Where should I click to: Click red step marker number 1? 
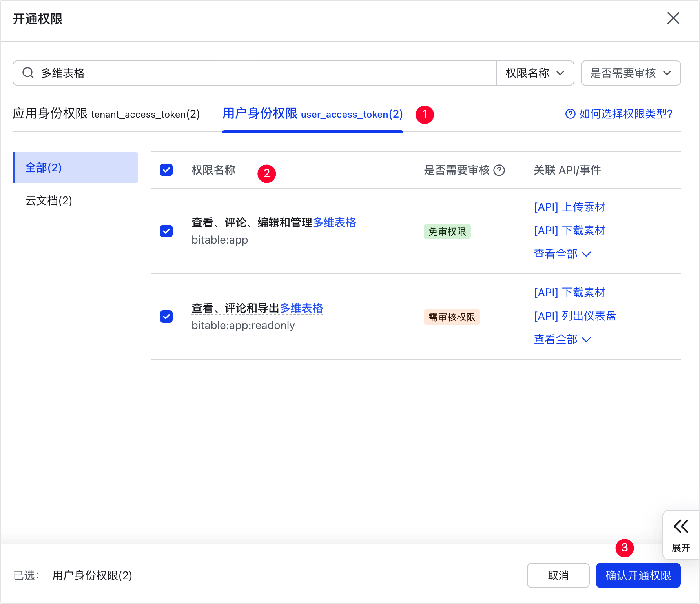425,115
